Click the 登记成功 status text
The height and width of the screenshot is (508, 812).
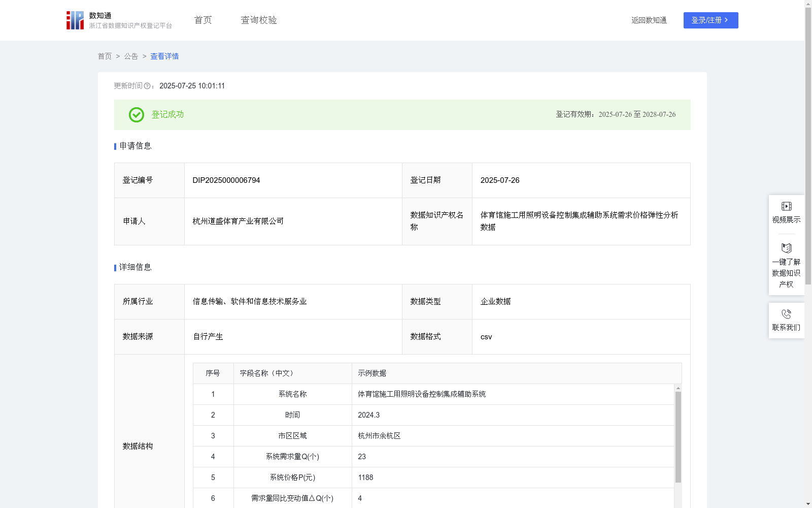tap(168, 115)
